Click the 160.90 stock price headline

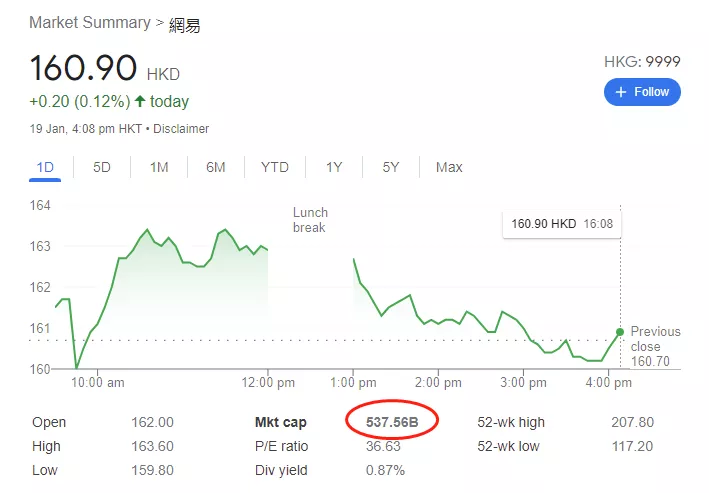point(83,68)
